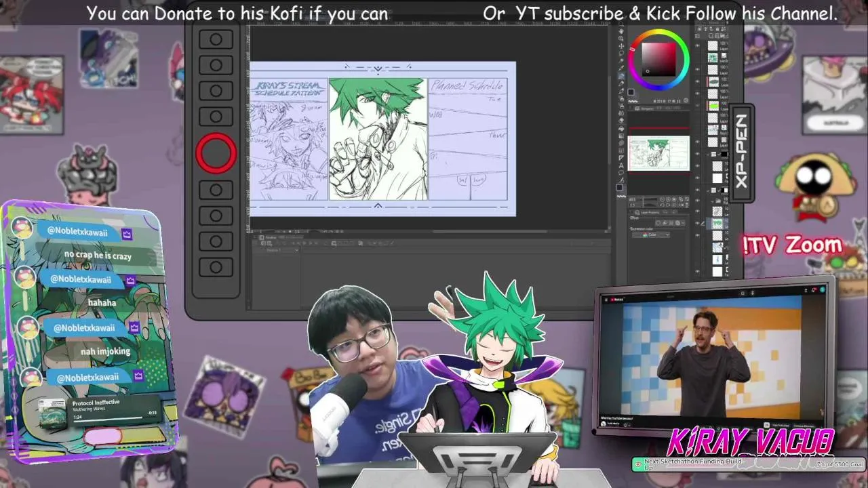
Task: Select the highlighted Pen tool
Action: (621, 76)
